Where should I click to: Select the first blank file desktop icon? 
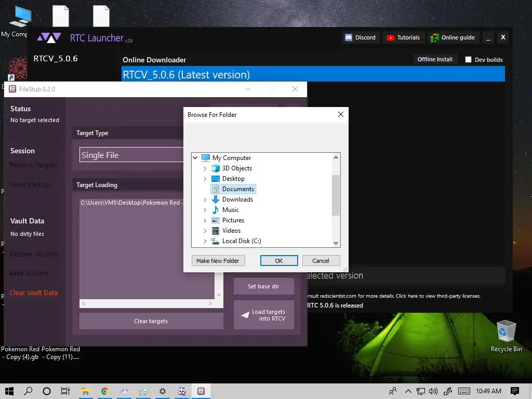tap(61, 16)
